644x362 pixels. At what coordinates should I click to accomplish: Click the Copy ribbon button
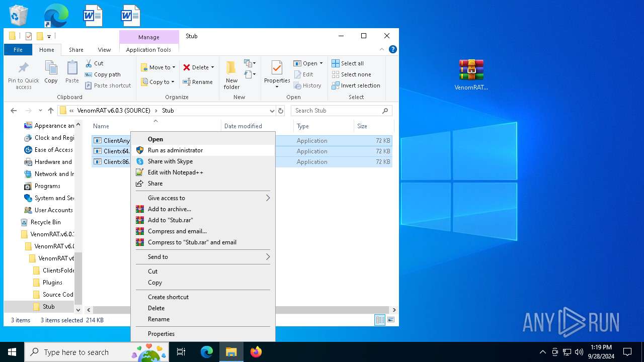pos(51,72)
